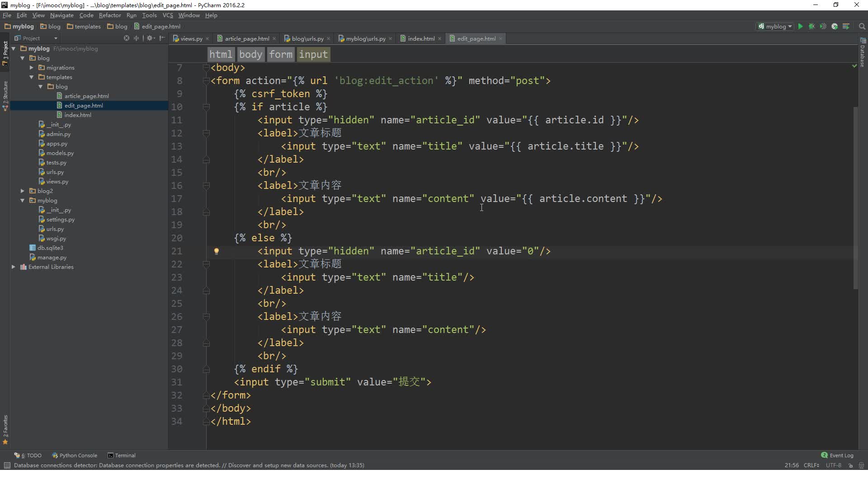Screen dimensions: 868x488
Task: Open the Favorites side panel
Action: click(x=5, y=429)
